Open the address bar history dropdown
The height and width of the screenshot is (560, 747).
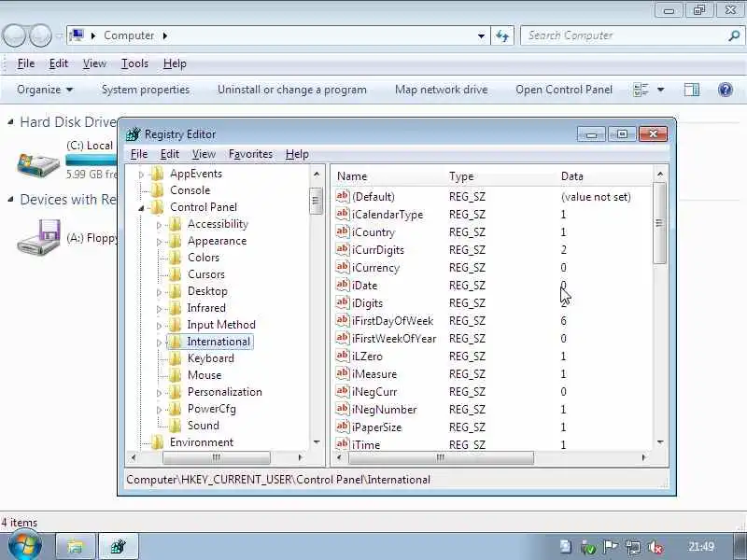tap(481, 35)
